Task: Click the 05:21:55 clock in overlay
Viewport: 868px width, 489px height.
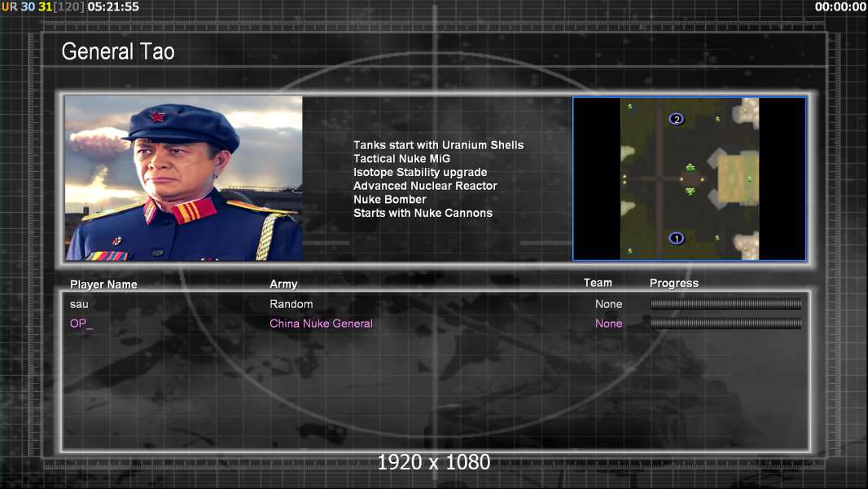Action: [x=113, y=7]
